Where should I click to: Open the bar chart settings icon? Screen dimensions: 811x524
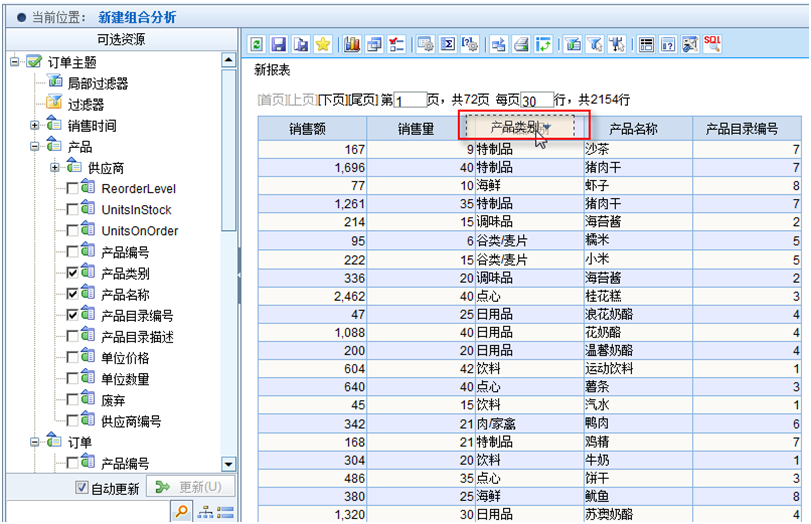click(x=352, y=44)
